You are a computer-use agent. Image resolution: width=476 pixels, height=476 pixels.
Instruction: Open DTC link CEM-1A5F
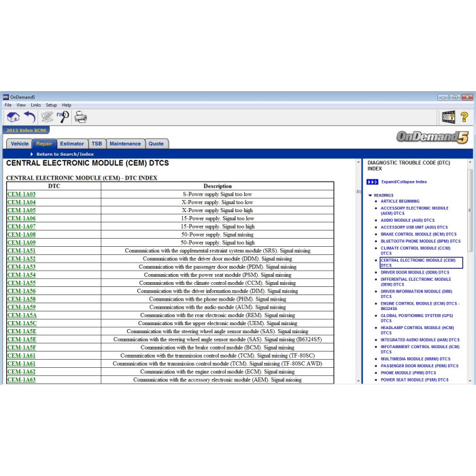(x=22, y=347)
